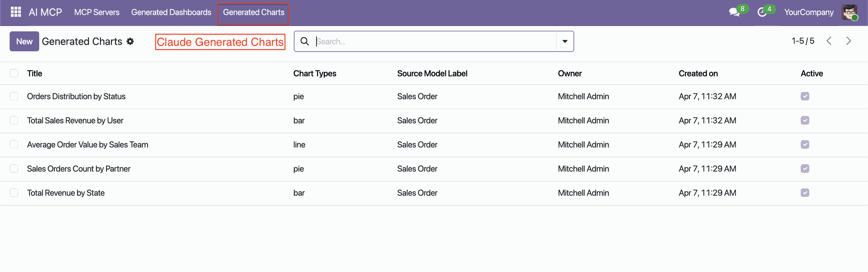Go to previous page arrow
This screenshot has width=868, height=272.
pos(829,41)
